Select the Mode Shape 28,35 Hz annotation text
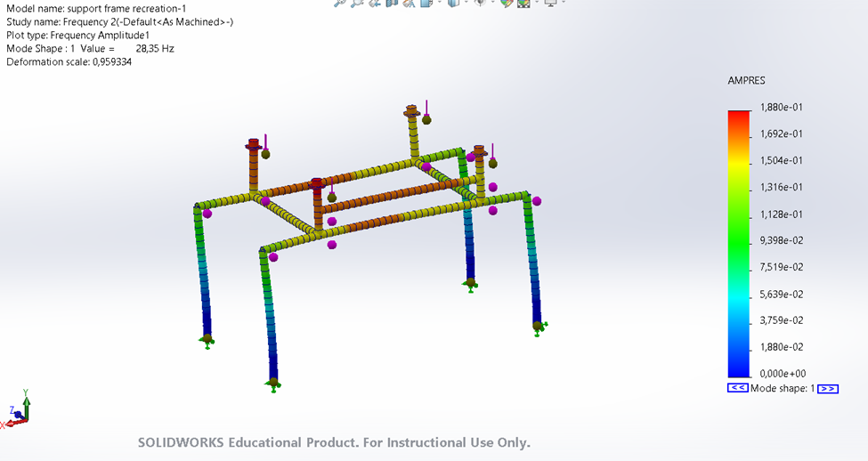Screen dimensions: 868x461 pyautogui.click(x=90, y=49)
